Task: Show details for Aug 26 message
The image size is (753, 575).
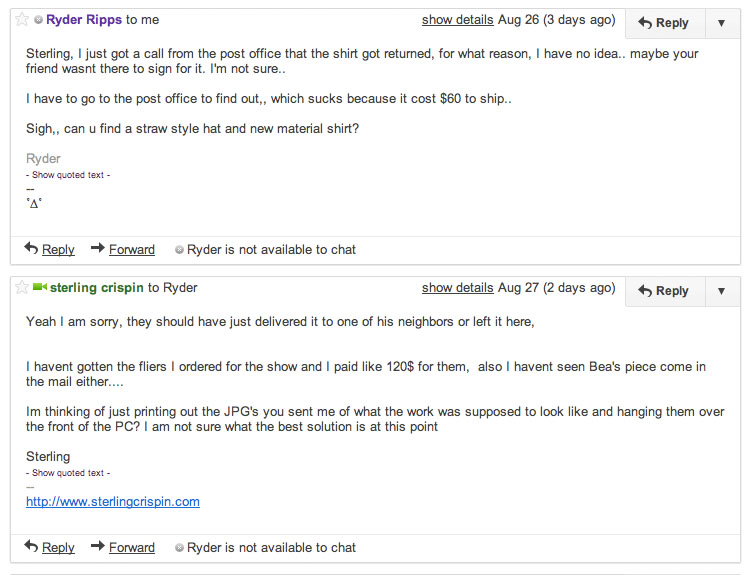Action: click(x=458, y=20)
